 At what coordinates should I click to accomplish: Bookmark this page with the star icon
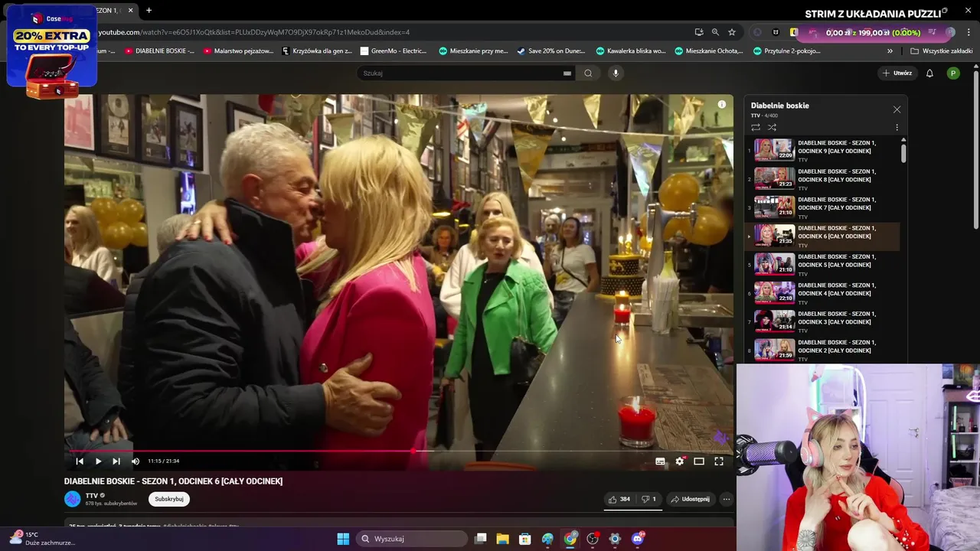[732, 32]
